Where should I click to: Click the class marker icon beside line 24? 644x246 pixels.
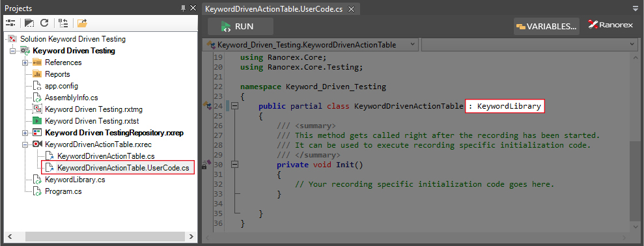click(x=207, y=106)
